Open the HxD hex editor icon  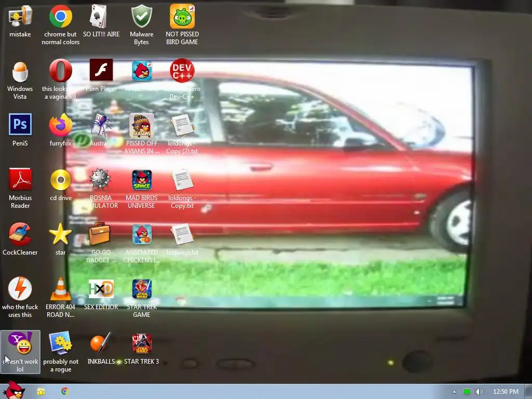pos(101,289)
